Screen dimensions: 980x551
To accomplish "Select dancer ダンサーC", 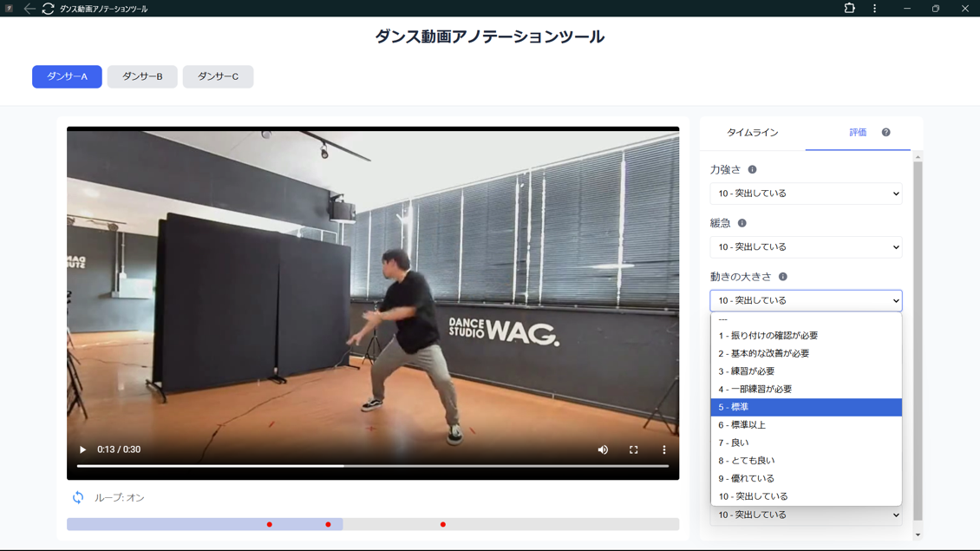I will (218, 76).
